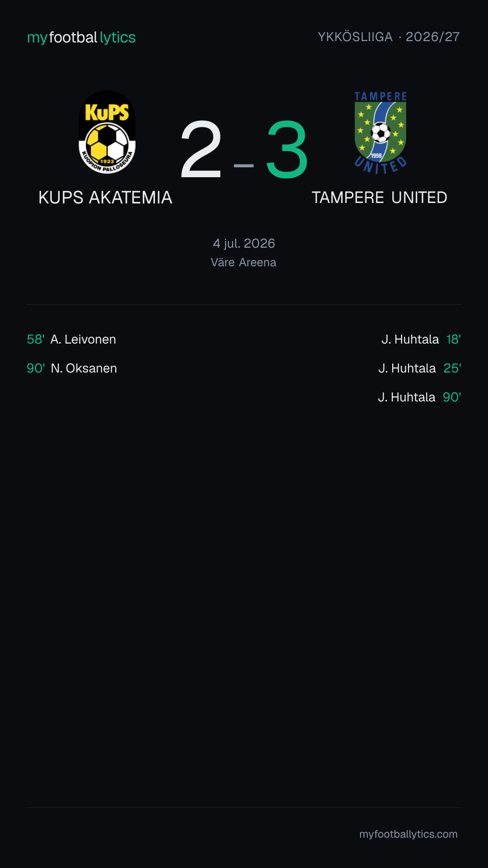Viewport: 488px width, 868px height.
Task: Select scorer N. Oksanen
Action: coord(84,368)
